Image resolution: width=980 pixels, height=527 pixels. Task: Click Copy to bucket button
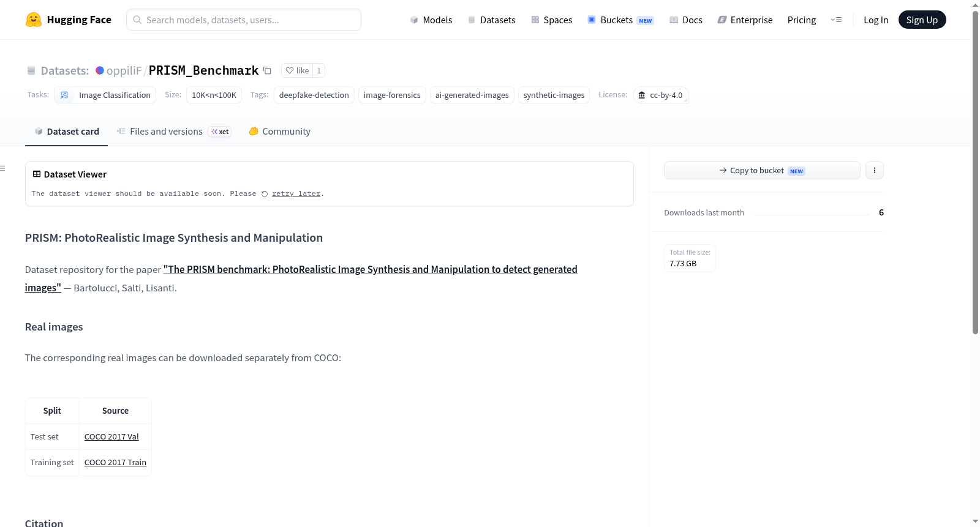[x=762, y=170]
